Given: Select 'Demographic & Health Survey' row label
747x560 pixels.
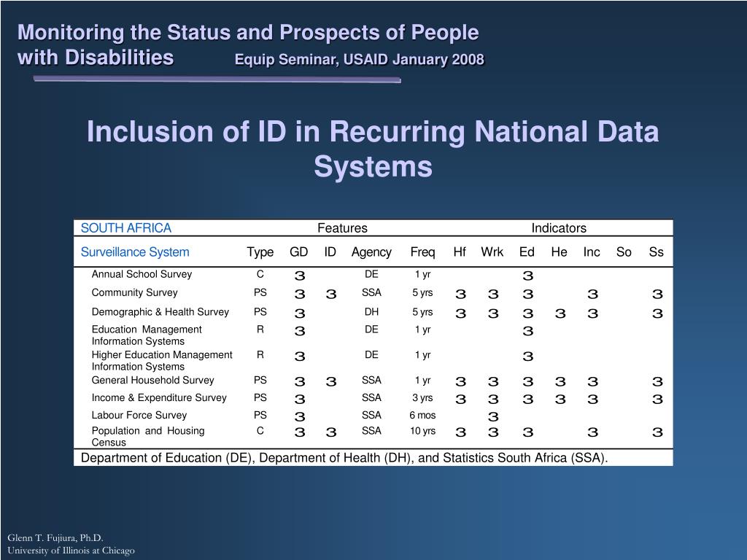Looking at the screenshot, I should point(160,312).
